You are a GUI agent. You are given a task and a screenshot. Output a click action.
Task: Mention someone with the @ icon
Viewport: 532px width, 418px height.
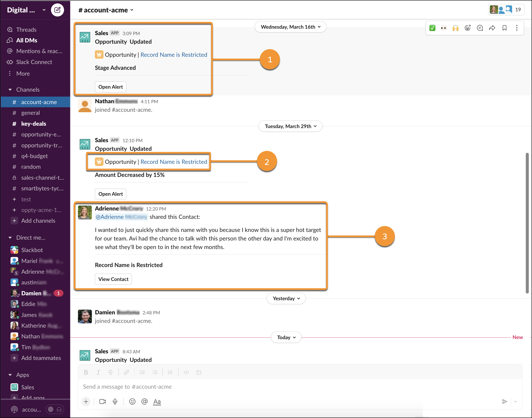pos(145,402)
